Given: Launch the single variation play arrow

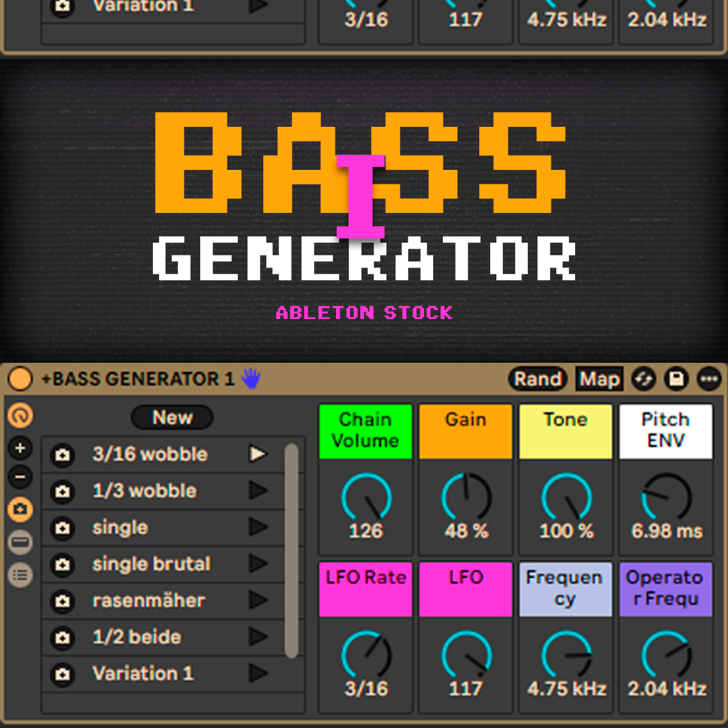Looking at the screenshot, I should tap(258, 527).
